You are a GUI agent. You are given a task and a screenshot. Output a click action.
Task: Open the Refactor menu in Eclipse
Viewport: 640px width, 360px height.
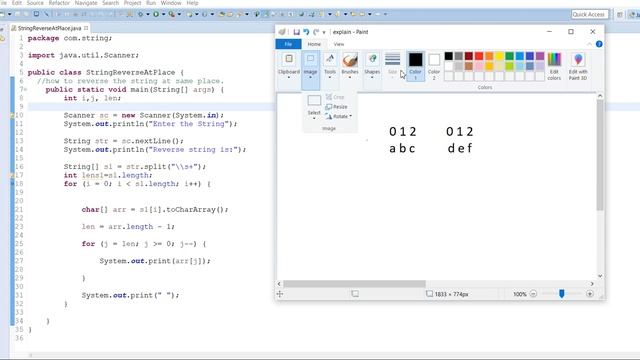pos(59,3)
